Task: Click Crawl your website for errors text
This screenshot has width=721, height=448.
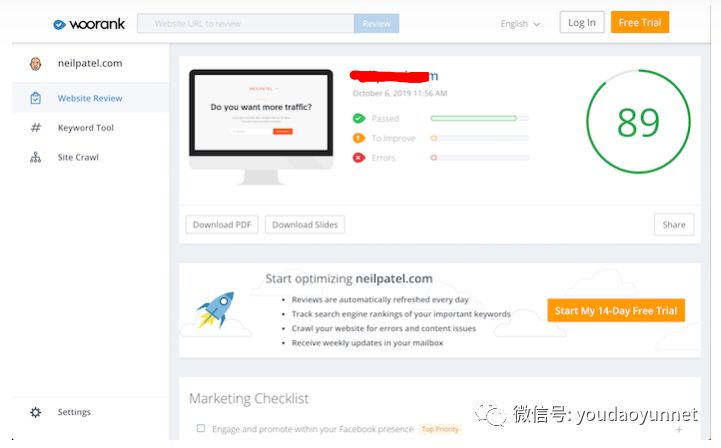Action: 384,328
